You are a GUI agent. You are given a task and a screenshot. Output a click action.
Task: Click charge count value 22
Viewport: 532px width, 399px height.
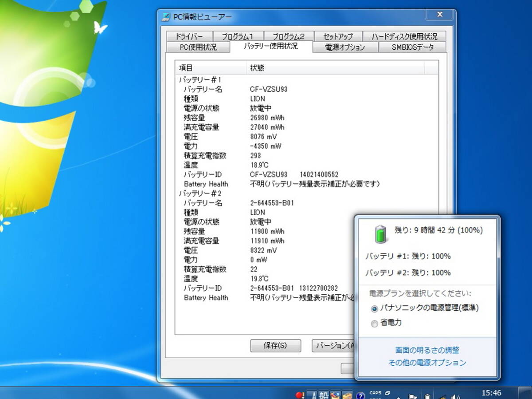coord(254,269)
